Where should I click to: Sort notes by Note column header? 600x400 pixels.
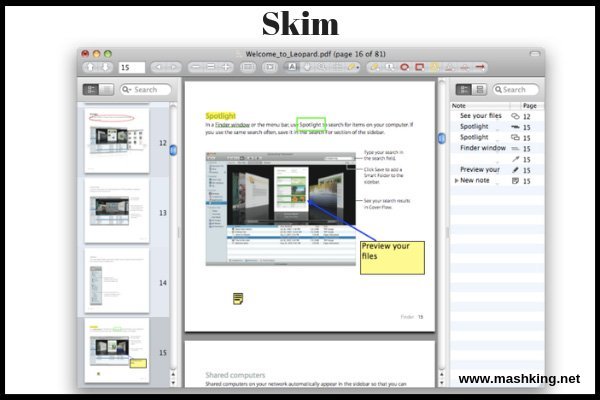point(480,106)
